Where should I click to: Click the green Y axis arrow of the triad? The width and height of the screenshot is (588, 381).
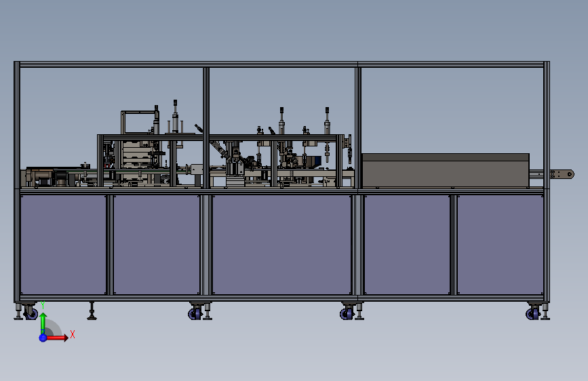tap(43, 323)
